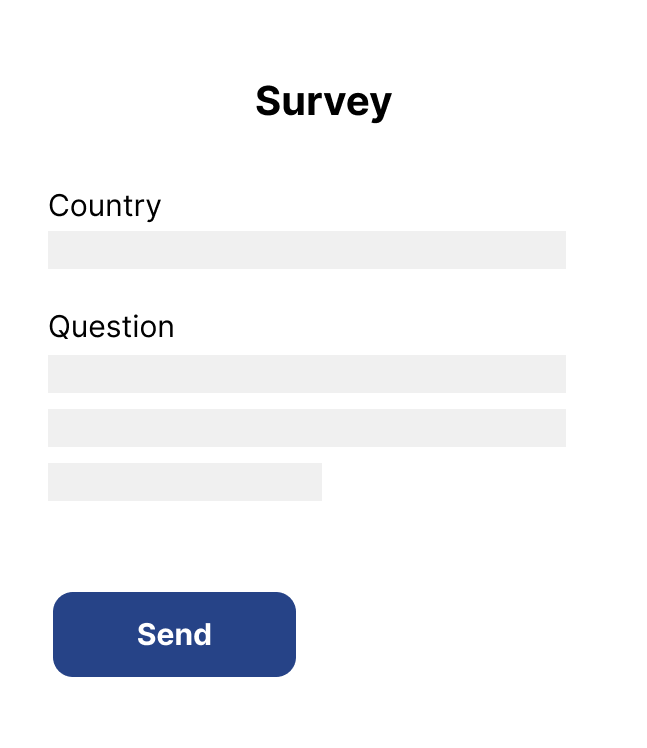Screen dimensions: 647x748
Task: Submit the survey with Send
Action: (x=174, y=634)
